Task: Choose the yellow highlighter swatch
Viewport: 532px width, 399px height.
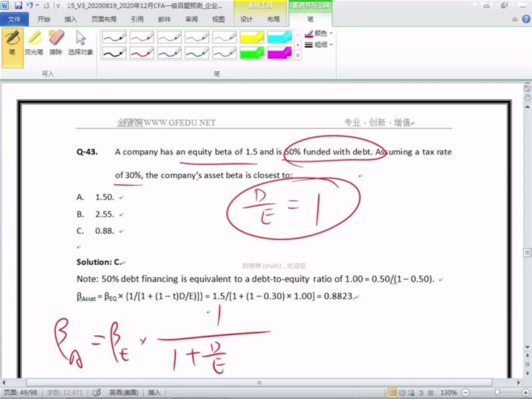Action: click(x=252, y=37)
